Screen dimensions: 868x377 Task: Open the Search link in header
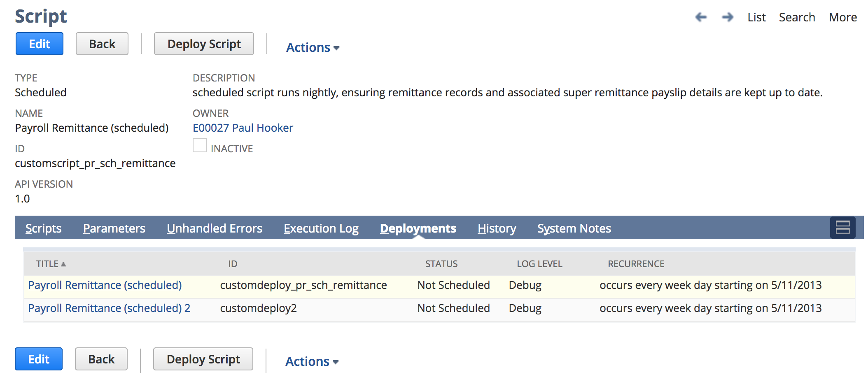tap(797, 17)
